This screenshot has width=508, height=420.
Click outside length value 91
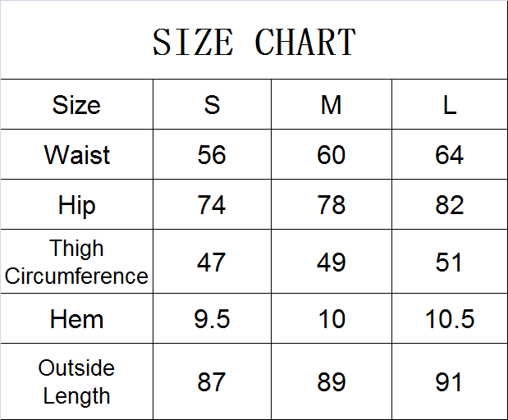pyautogui.click(x=449, y=382)
